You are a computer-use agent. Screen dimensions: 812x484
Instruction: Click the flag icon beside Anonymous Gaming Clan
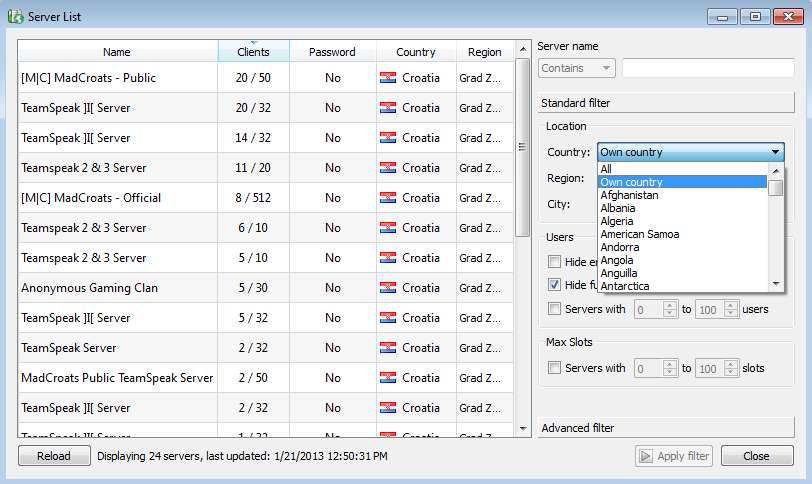tap(388, 288)
